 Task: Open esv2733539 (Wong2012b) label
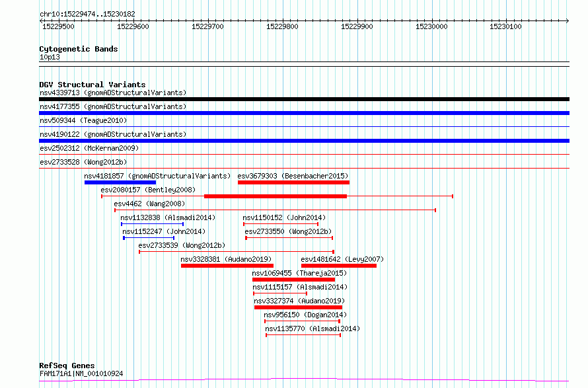(182, 245)
